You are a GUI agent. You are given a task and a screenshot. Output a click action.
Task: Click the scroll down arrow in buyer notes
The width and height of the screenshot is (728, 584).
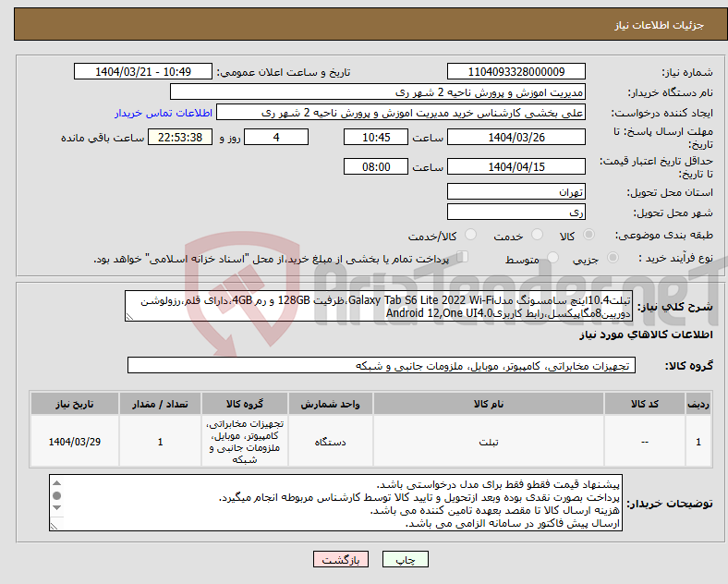click(56, 508)
